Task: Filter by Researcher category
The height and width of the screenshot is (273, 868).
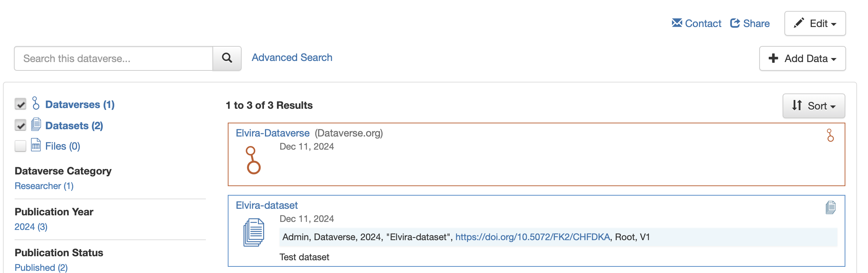Action: (x=44, y=186)
